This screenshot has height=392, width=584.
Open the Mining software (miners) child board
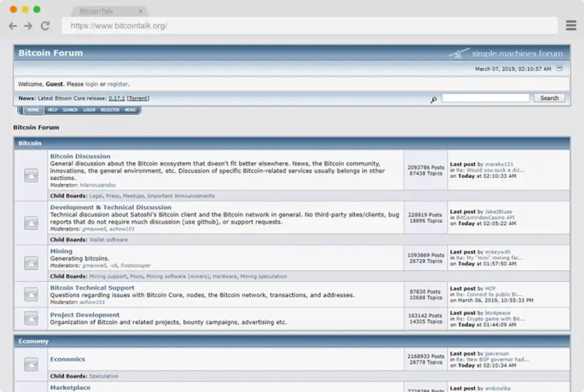click(x=177, y=277)
